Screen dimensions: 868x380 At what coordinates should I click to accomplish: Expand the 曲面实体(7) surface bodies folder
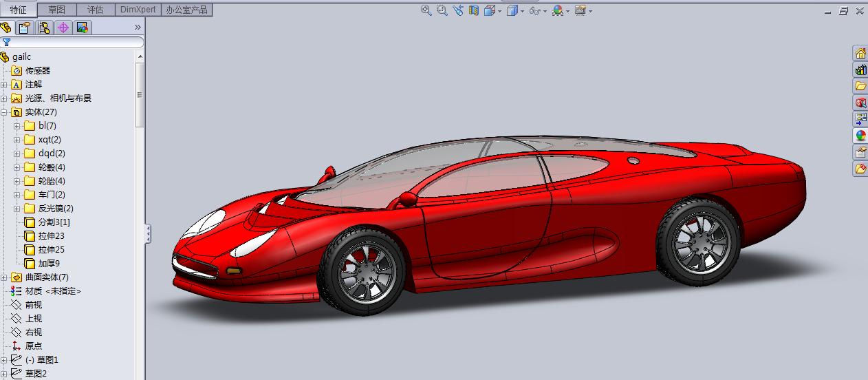4,277
